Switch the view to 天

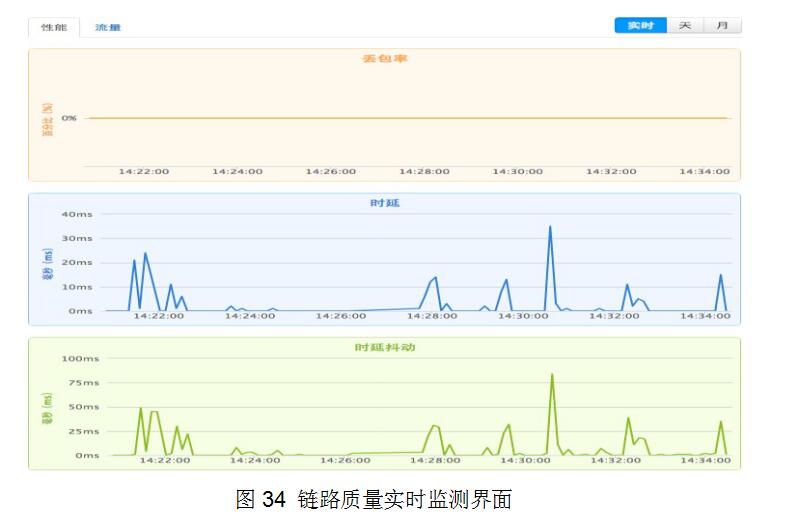(x=685, y=25)
